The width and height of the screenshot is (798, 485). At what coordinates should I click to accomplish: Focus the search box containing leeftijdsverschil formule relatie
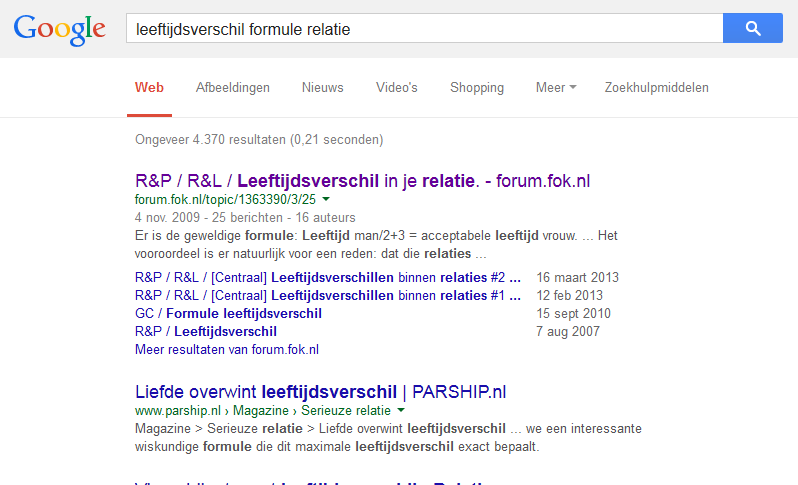point(424,28)
